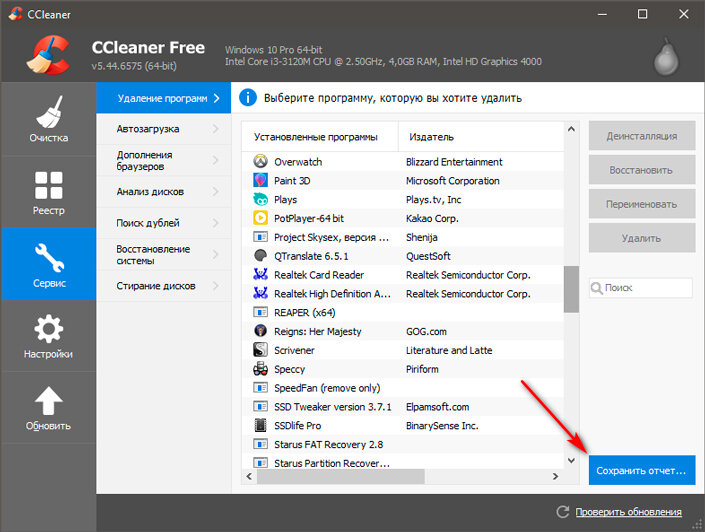Viewport: 705px width, 532px height.
Task: Click the Plays program icon
Action: [x=260, y=199]
